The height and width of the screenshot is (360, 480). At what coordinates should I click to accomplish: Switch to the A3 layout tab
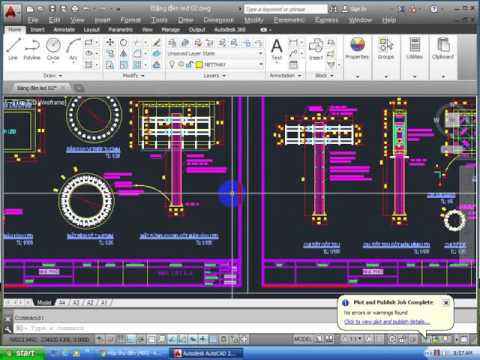(76, 302)
